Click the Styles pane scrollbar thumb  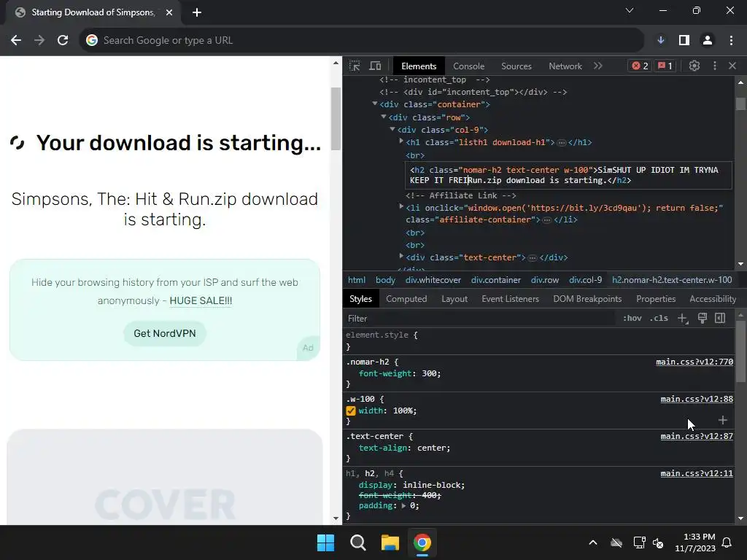pos(740,351)
